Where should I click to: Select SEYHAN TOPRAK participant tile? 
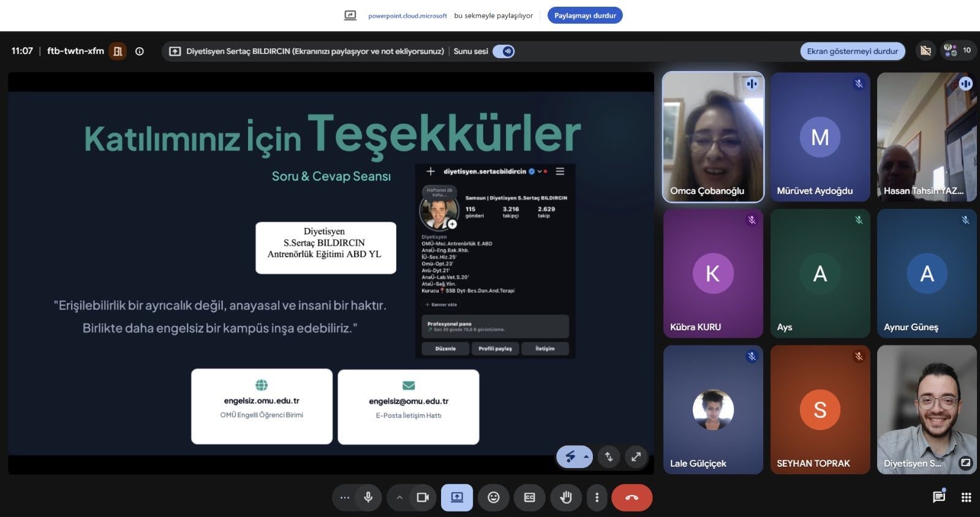click(x=820, y=409)
